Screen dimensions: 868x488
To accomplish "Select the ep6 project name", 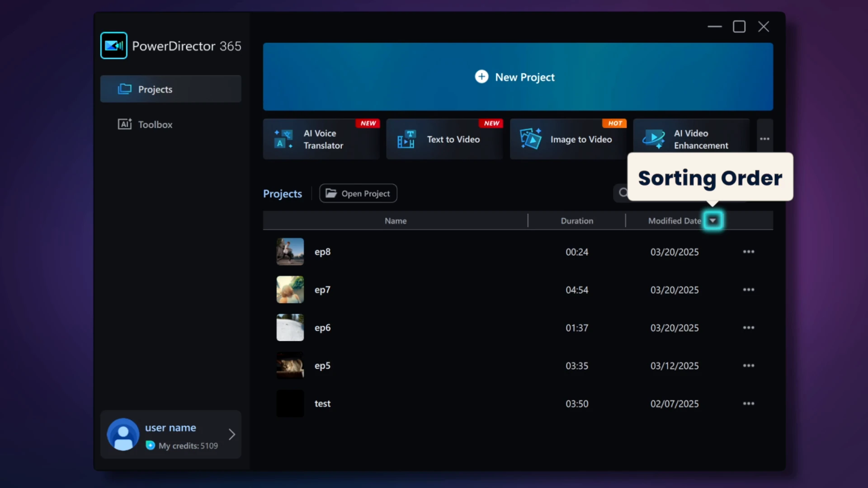I will [322, 328].
